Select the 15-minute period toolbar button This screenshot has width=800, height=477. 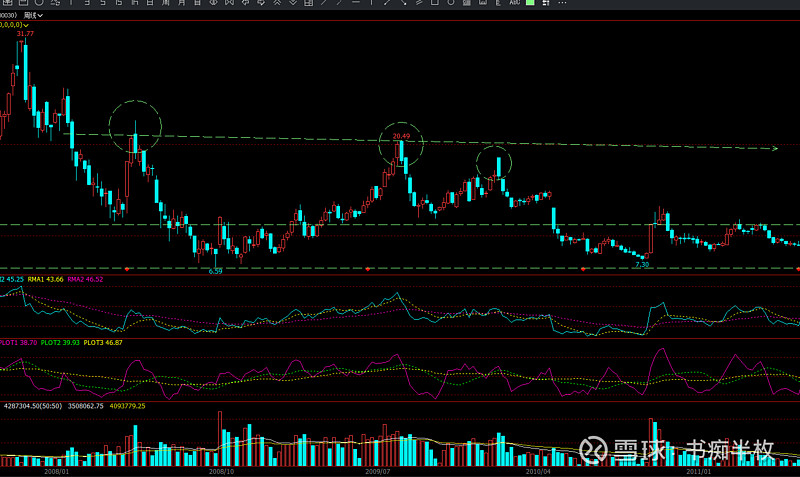(x=118, y=3)
